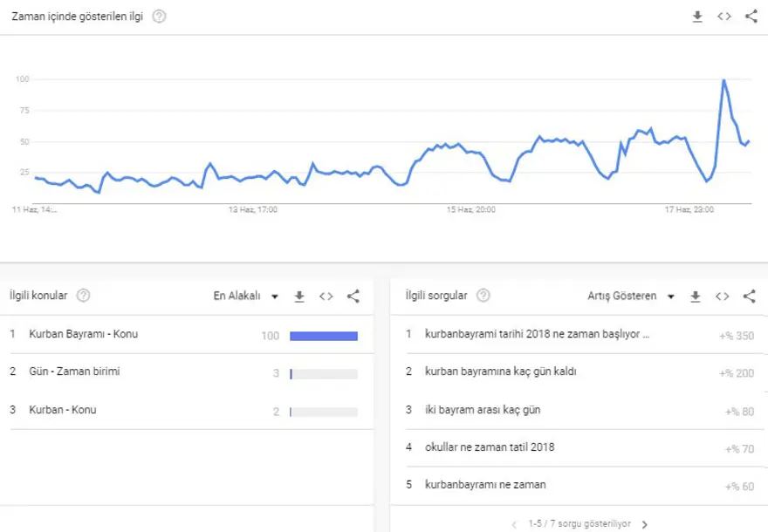Select query 'kurban bayramına kaç gün kaldı'
Screen dimensions: 768x532
[500, 372]
